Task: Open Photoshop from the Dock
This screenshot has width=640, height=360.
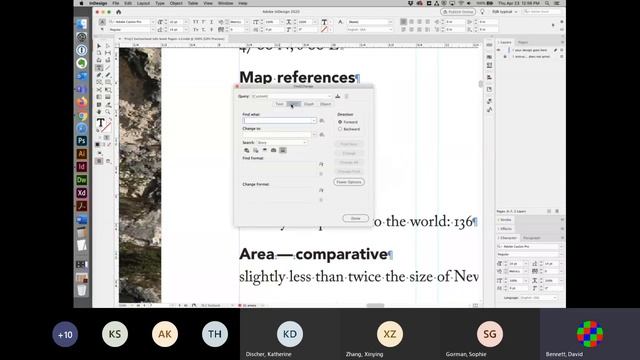Action: pos(82,141)
